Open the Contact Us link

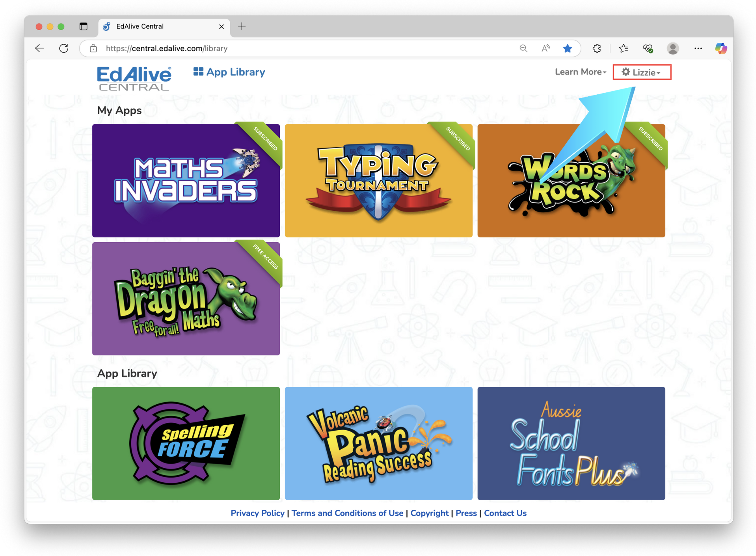pyautogui.click(x=505, y=513)
